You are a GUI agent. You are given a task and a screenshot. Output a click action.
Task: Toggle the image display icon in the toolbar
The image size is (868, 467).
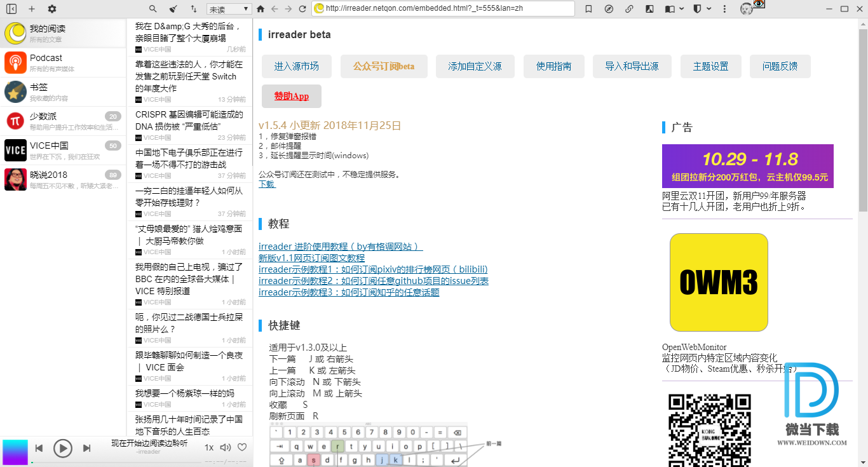click(x=649, y=9)
